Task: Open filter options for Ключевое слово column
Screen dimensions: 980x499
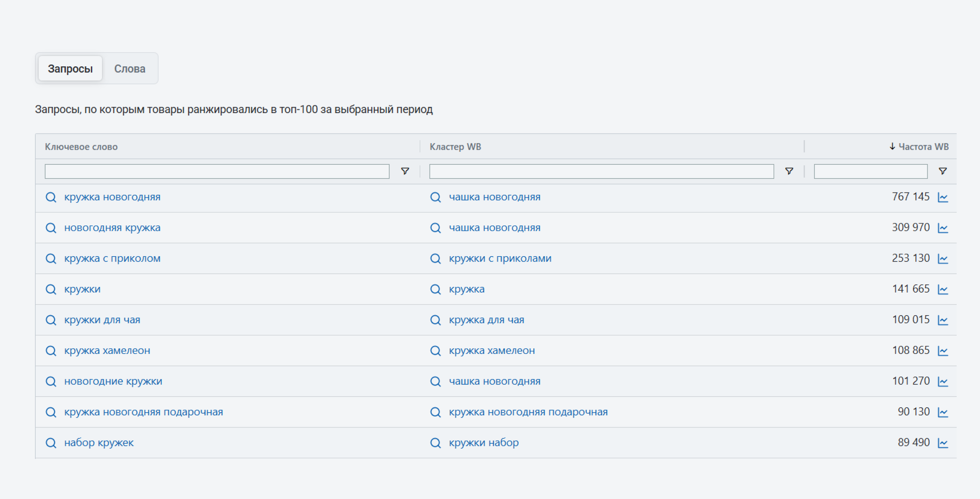Action: (x=405, y=171)
